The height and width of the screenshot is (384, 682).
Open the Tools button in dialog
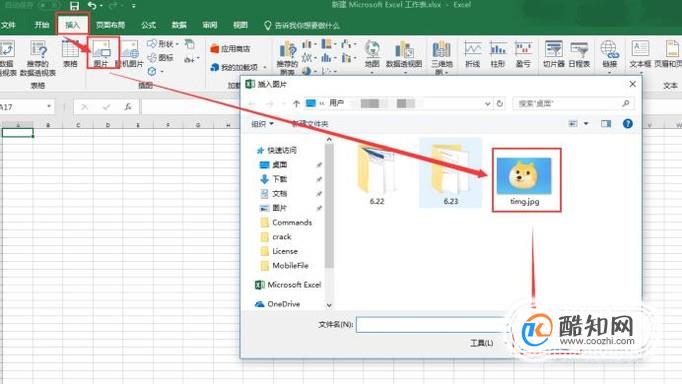click(x=481, y=343)
